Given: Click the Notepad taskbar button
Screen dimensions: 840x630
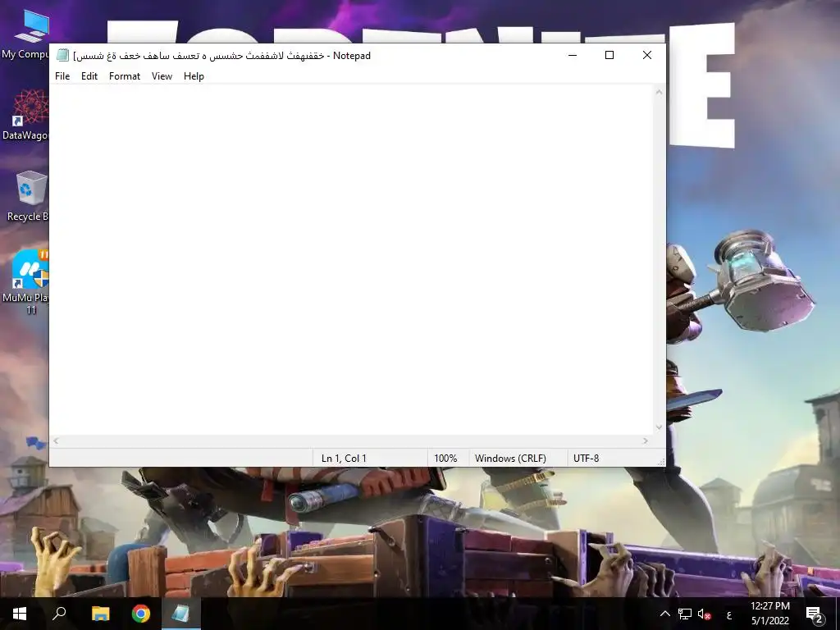Looking at the screenshot, I should click(x=181, y=614).
